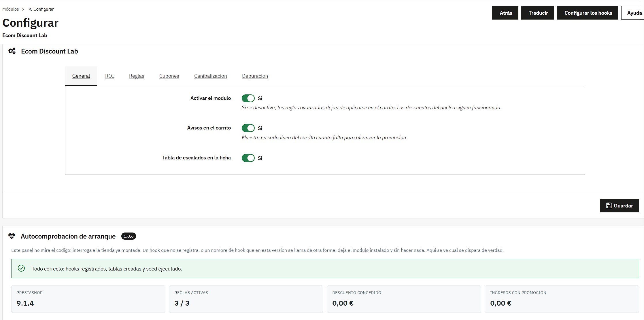Click the Autocomprobacion de arranque heading
The image size is (644, 320).
68,236
